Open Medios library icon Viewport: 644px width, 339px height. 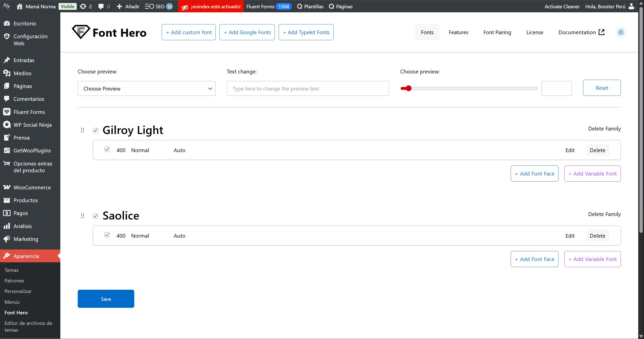click(x=7, y=73)
